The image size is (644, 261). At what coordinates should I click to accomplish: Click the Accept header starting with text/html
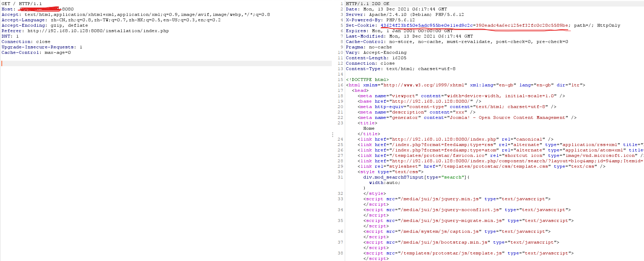tap(136, 14)
